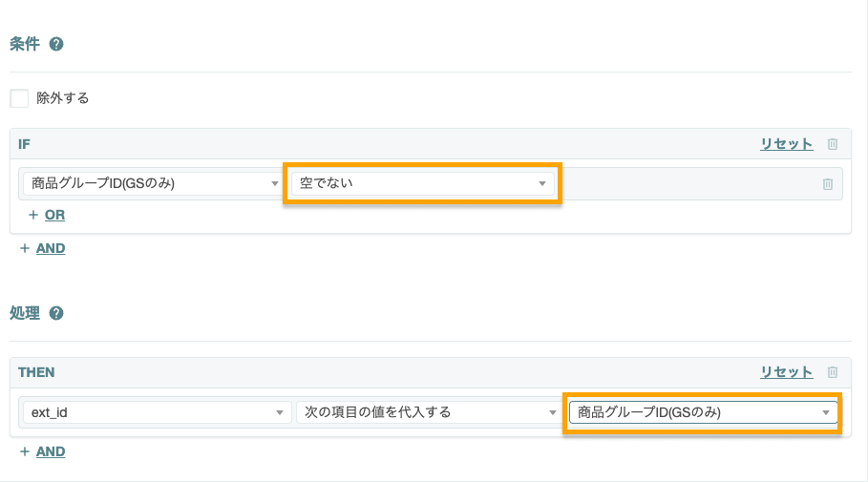Open the help icon beside 条件
The image size is (868, 482).
(x=56, y=44)
